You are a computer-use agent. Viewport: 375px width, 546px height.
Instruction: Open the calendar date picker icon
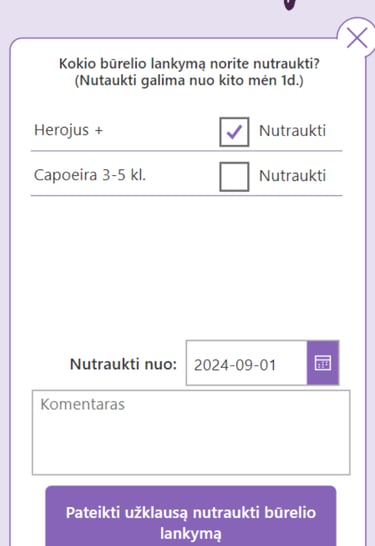tap(323, 363)
